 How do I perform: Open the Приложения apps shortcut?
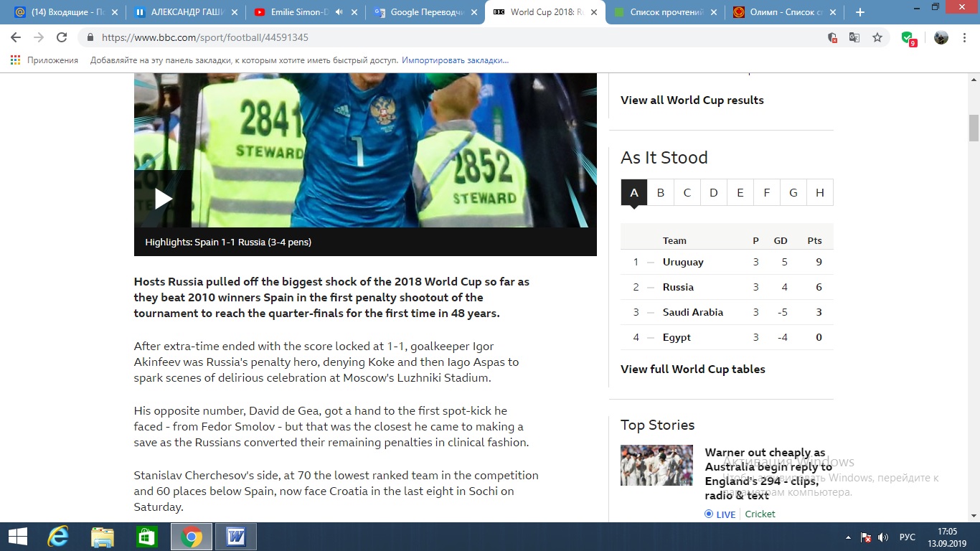[x=44, y=60]
